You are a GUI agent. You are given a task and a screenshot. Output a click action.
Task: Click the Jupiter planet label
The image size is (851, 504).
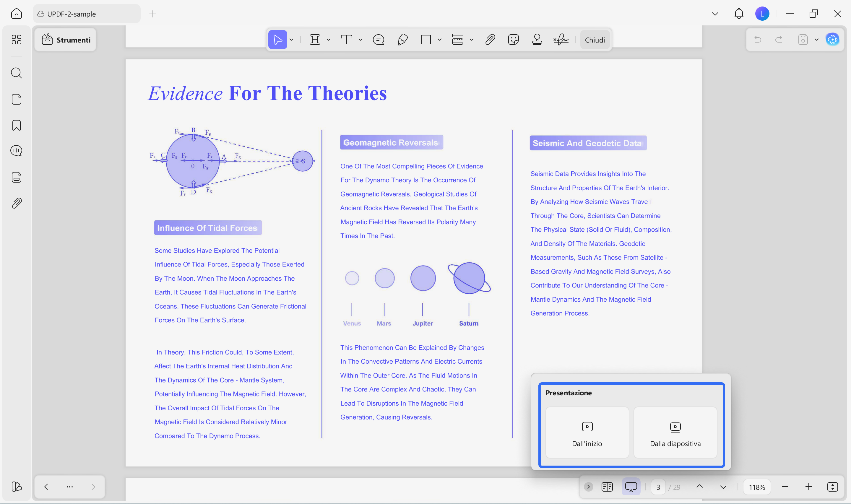(423, 323)
